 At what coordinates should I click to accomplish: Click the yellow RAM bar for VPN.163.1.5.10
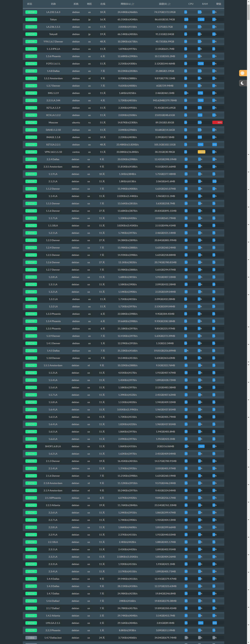pyautogui.click(x=201, y=152)
